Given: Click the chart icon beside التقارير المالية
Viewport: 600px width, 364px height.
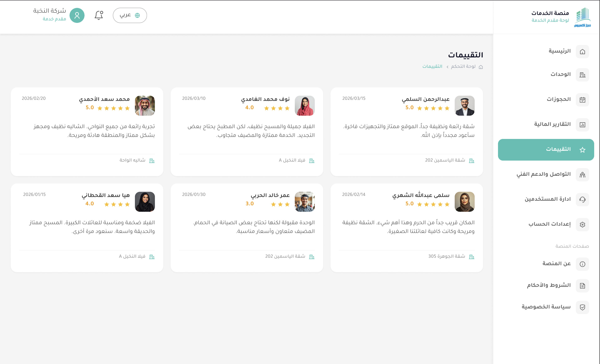Looking at the screenshot, I should (x=583, y=125).
